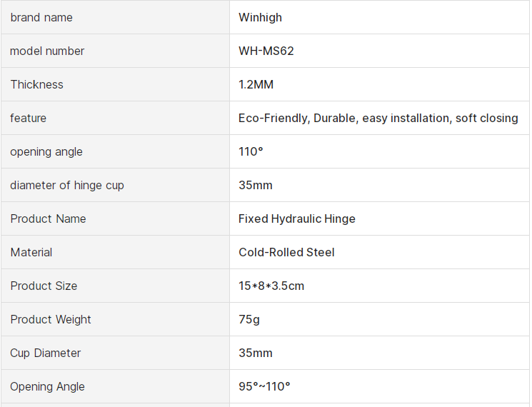The width and height of the screenshot is (532, 407).
Task: Select the '110°' opening angle value
Action: pos(251,151)
